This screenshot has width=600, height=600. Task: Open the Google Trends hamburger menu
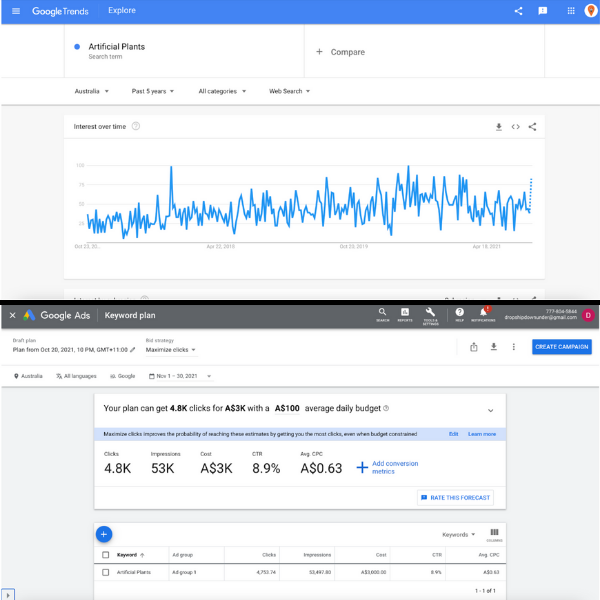coord(16,11)
